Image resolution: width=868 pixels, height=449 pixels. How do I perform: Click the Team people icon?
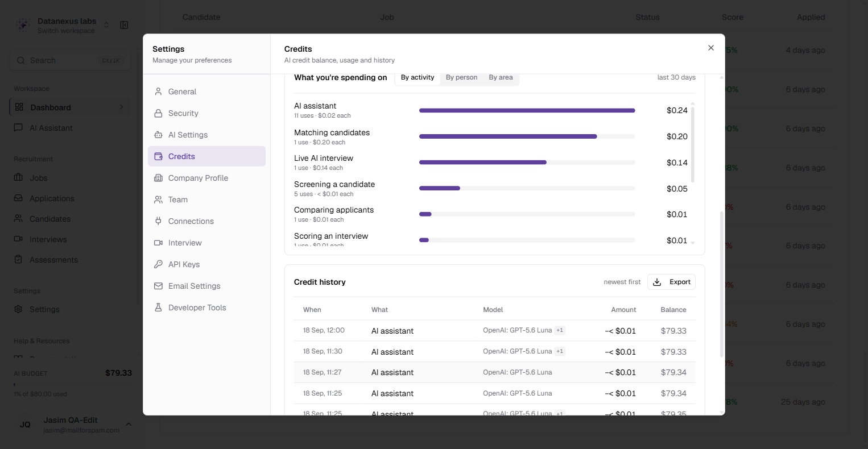click(158, 199)
